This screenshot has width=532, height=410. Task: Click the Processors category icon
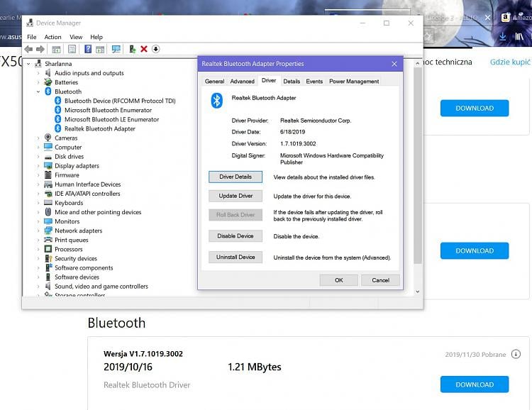coord(48,249)
